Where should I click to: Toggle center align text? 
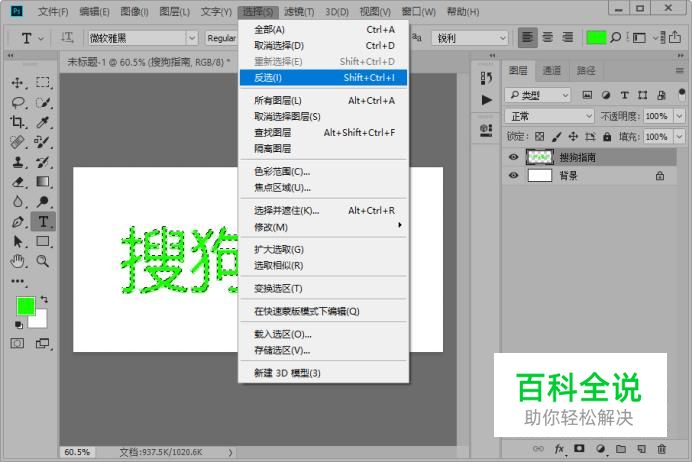[x=547, y=38]
